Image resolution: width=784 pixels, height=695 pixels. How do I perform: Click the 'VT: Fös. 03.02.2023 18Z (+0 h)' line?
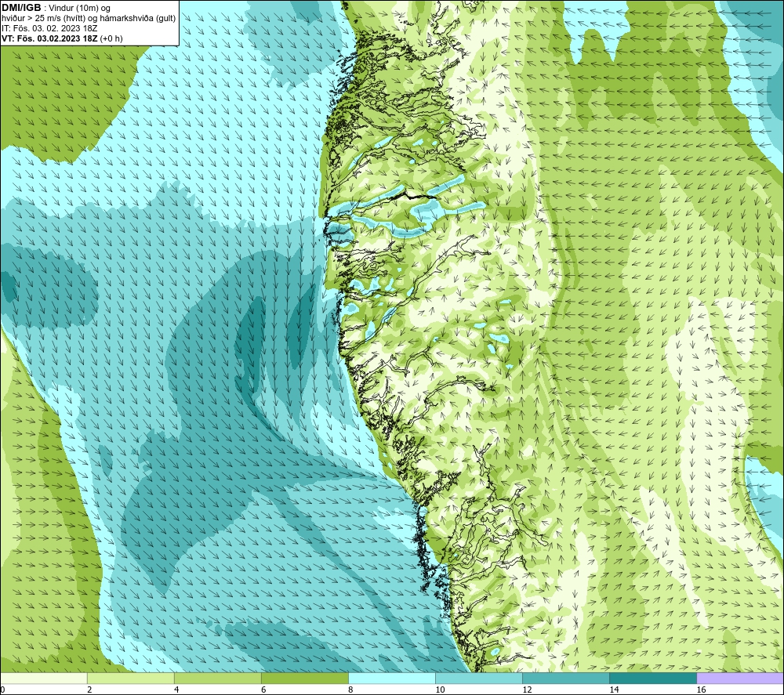[62, 38]
